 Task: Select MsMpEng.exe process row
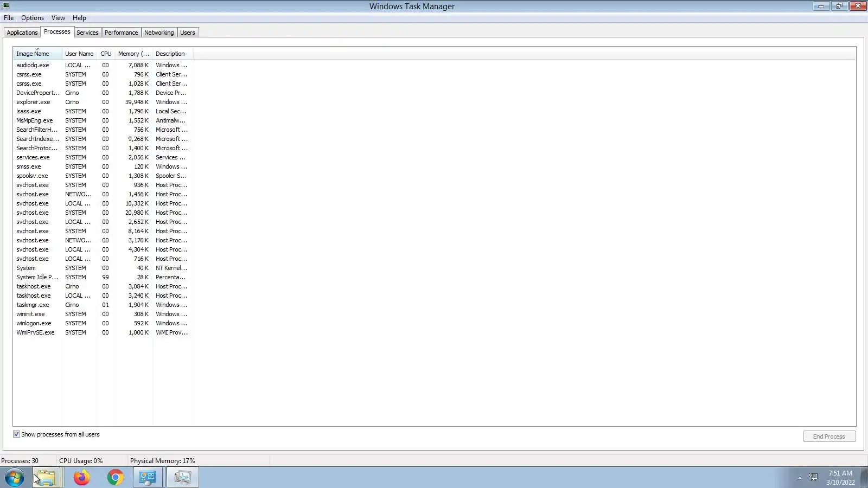pos(103,120)
